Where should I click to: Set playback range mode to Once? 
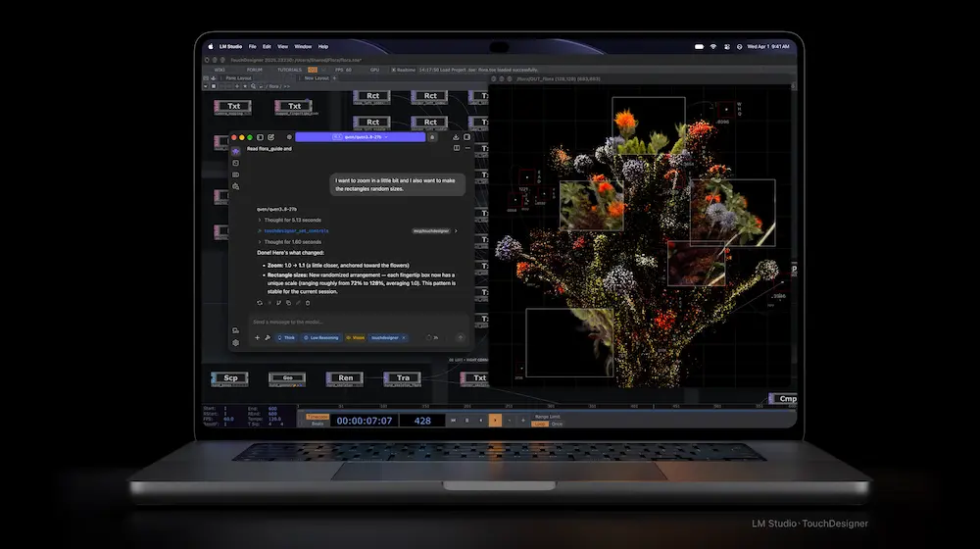point(557,424)
